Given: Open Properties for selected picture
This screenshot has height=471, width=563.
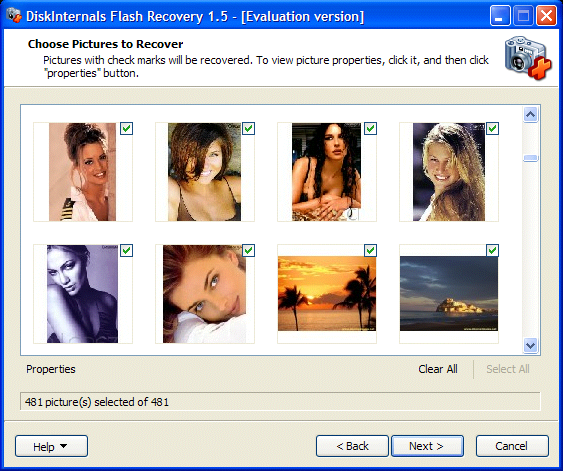Looking at the screenshot, I should click(x=51, y=369).
